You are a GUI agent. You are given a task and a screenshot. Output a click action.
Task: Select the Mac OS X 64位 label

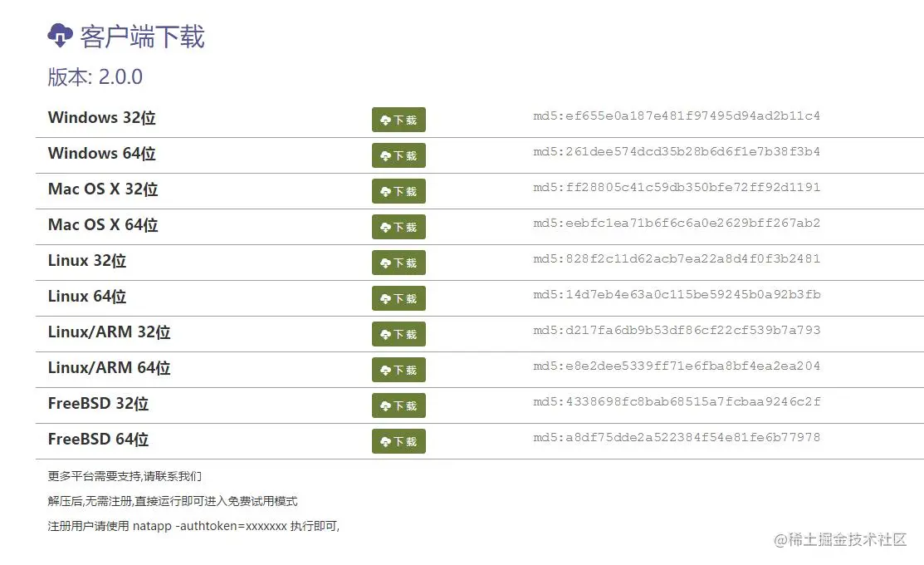pos(103,224)
